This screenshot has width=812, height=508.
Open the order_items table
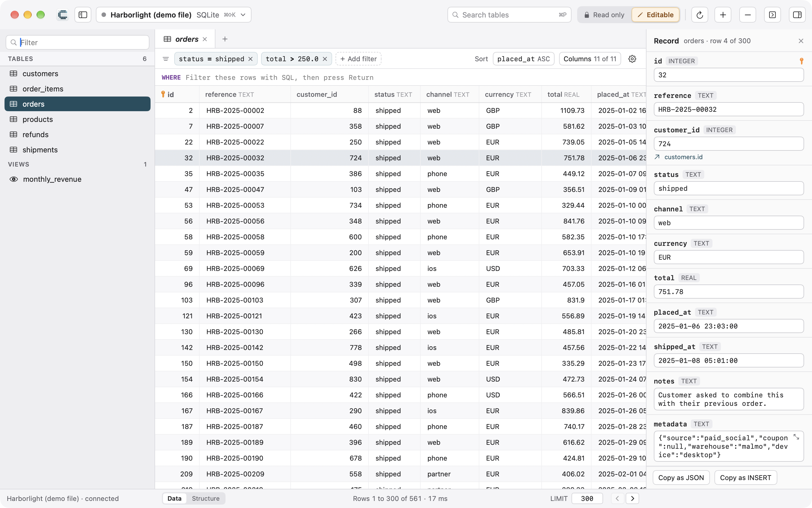click(78, 89)
